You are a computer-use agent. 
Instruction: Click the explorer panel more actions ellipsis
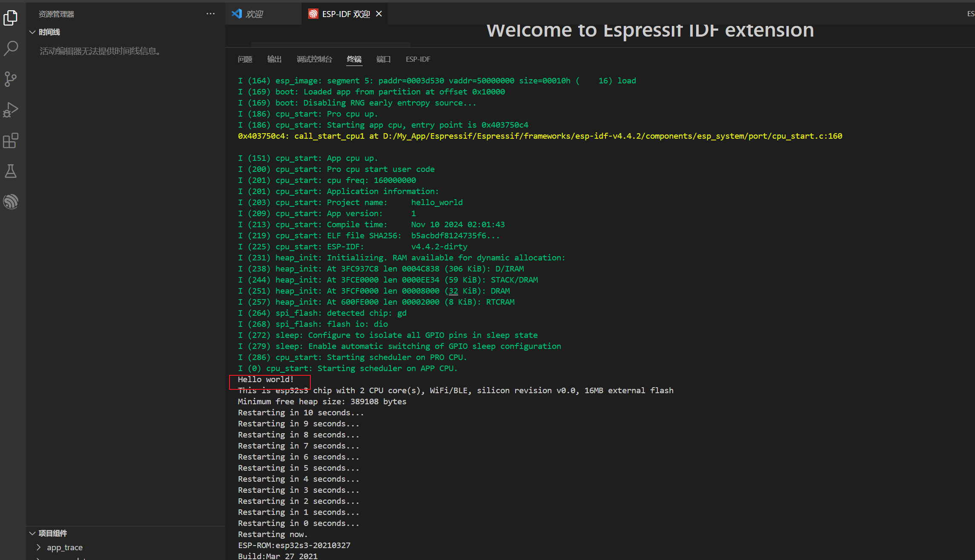pyautogui.click(x=210, y=14)
